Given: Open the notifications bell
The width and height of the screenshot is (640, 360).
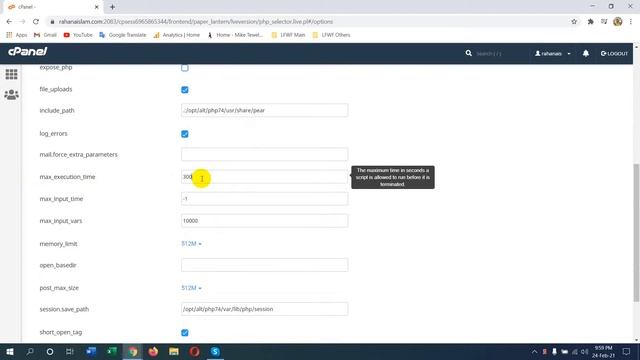Looking at the screenshot, I should click(586, 53).
